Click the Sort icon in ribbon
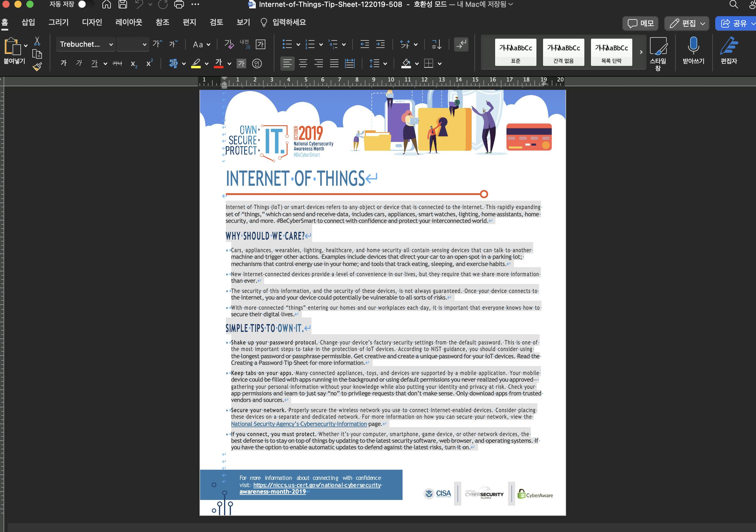The width and height of the screenshot is (756, 532). click(436, 44)
